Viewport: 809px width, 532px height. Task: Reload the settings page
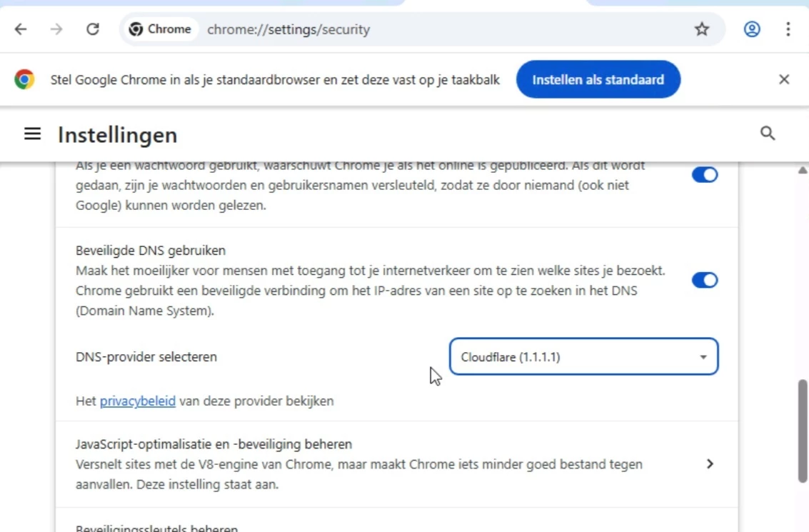point(92,29)
